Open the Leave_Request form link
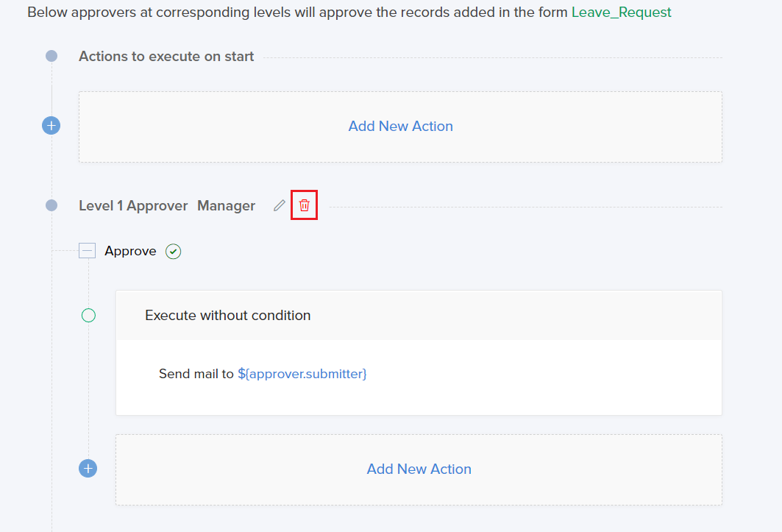 point(621,13)
